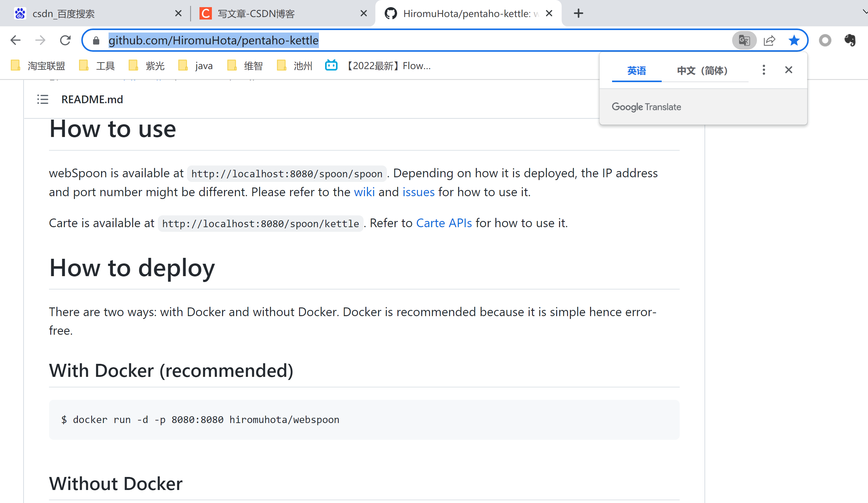868x503 pixels.
Task: Open the README table of contents icon
Action: tap(43, 99)
